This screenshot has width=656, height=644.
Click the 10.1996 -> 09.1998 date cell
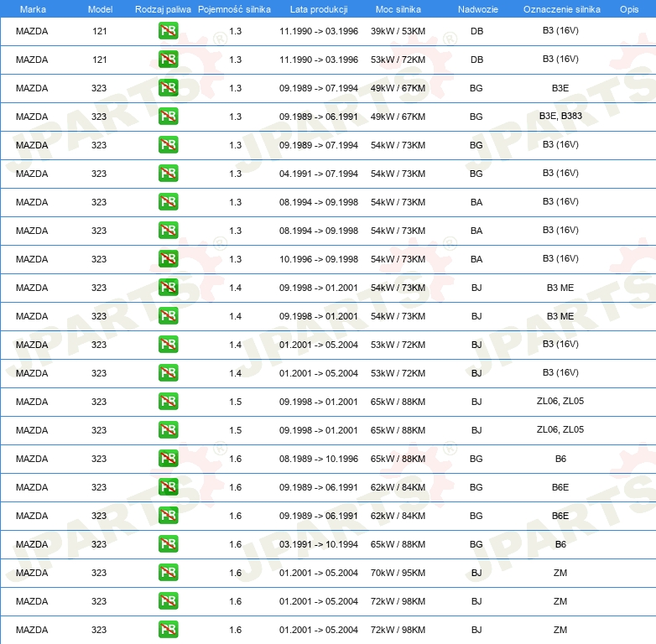click(319, 259)
